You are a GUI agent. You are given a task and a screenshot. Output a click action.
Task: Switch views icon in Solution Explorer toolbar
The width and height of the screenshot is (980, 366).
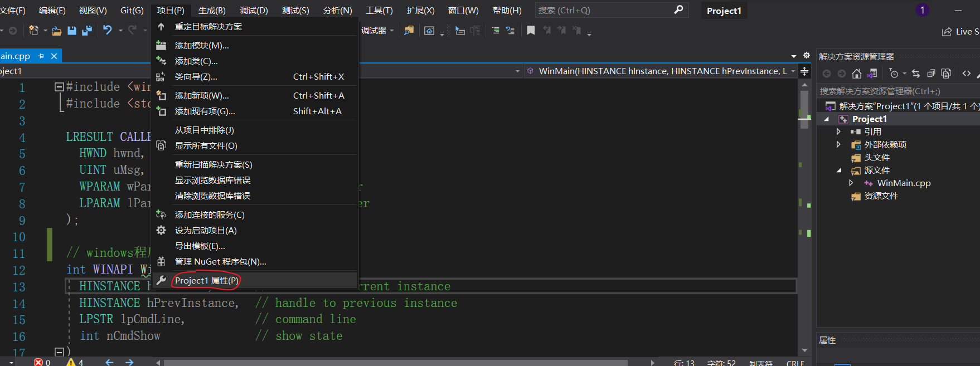[x=872, y=74]
